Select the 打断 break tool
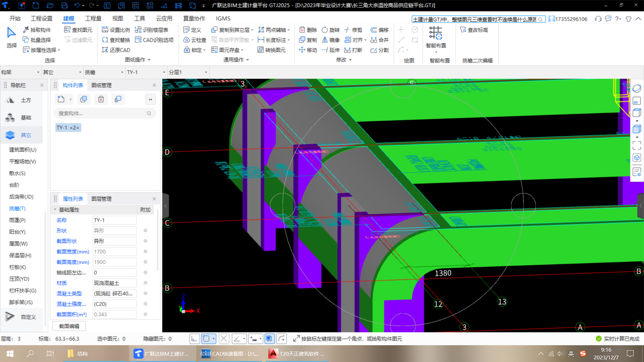 coord(354,50)
